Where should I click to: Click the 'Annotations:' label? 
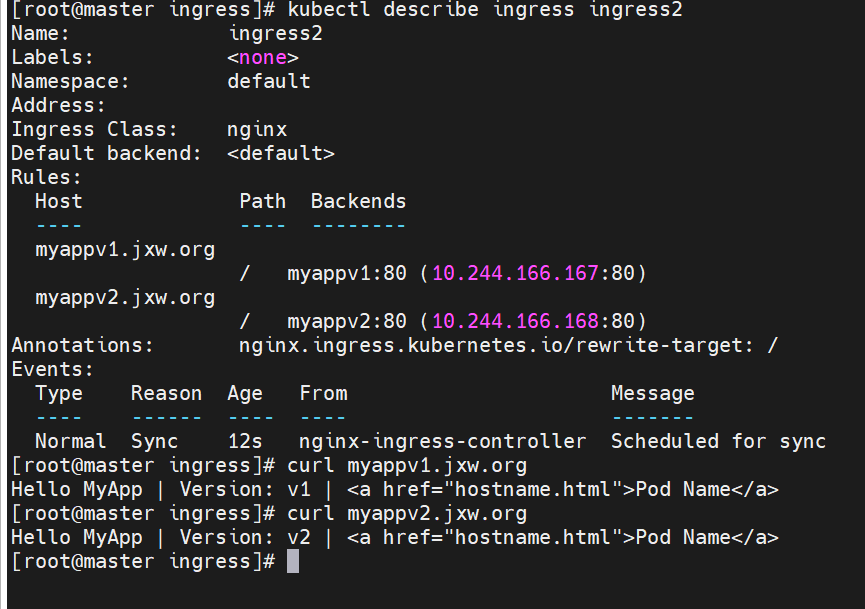point(82,346)
